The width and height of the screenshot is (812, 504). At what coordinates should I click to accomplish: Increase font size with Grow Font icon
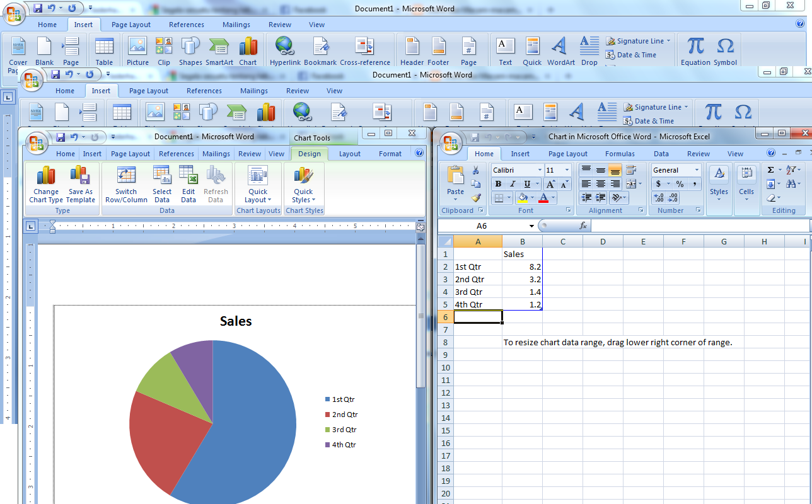(550, 184)
